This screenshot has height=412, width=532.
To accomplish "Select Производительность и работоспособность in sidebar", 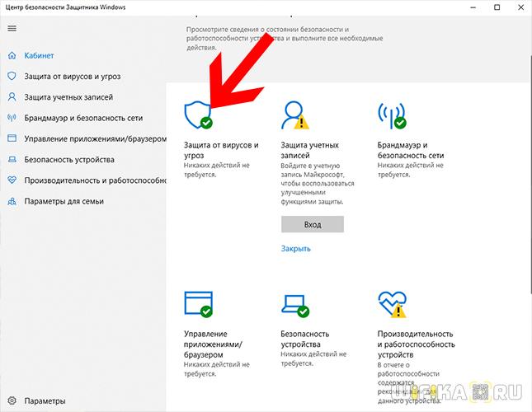I will coord(95,180).
